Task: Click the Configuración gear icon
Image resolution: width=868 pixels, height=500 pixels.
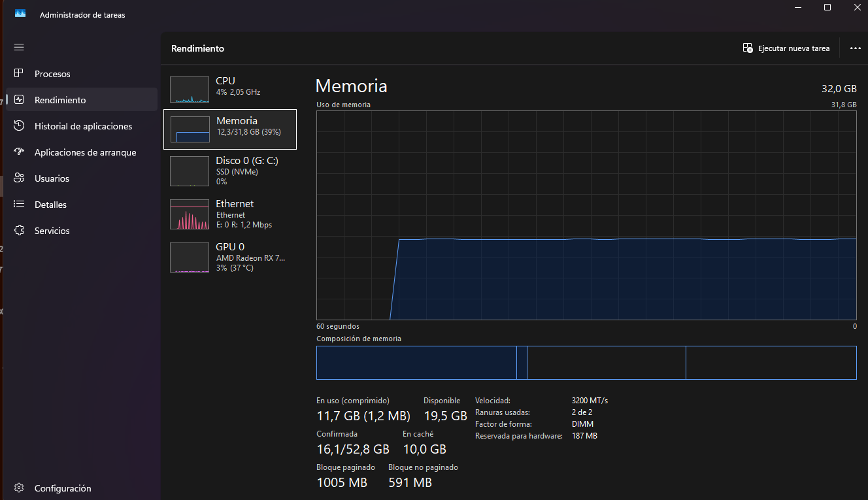Action: (x=19, y=488)
